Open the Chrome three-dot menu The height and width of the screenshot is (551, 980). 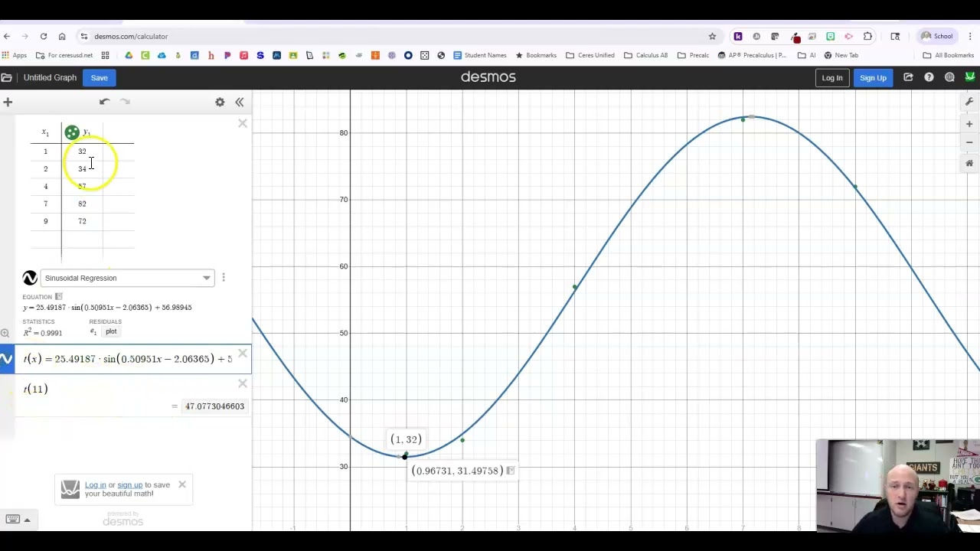[970, 37]
